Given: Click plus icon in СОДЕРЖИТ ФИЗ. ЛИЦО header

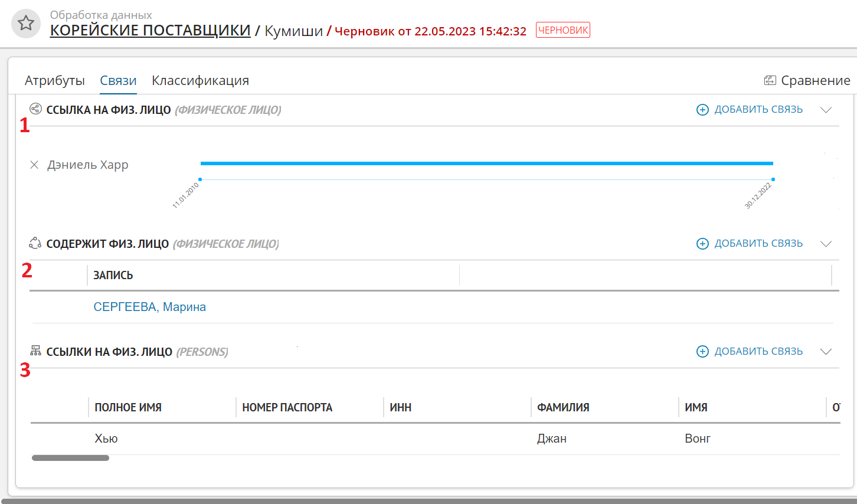Looking at the screenshot, I should coord(702,244).
